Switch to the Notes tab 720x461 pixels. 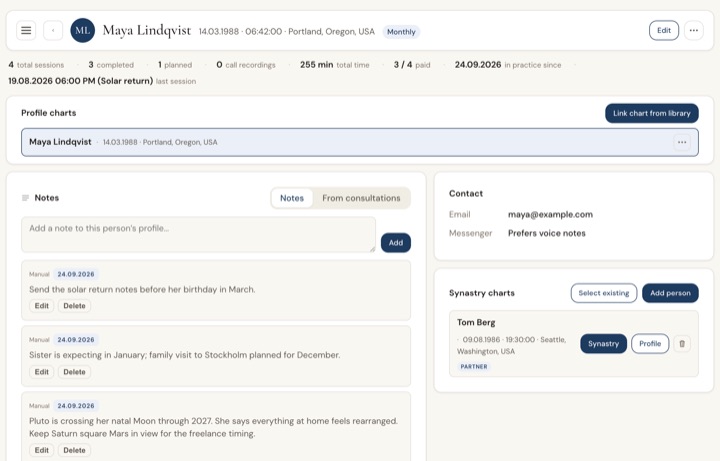292,198
